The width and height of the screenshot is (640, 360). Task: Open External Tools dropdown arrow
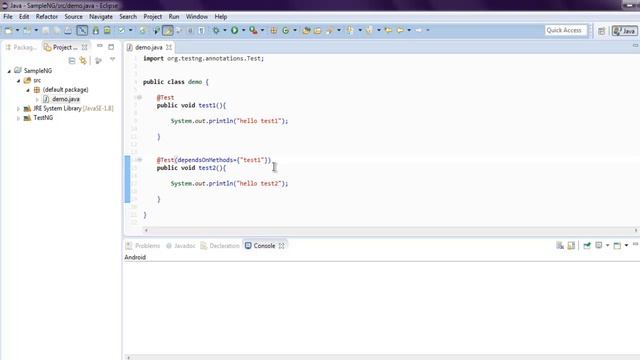262,30
